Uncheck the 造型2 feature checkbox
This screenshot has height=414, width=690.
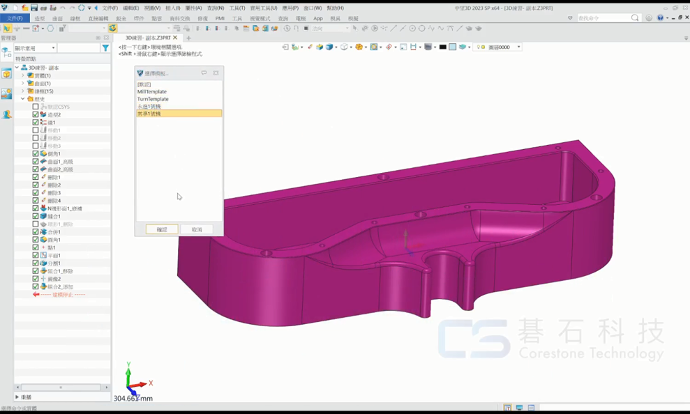36,115
